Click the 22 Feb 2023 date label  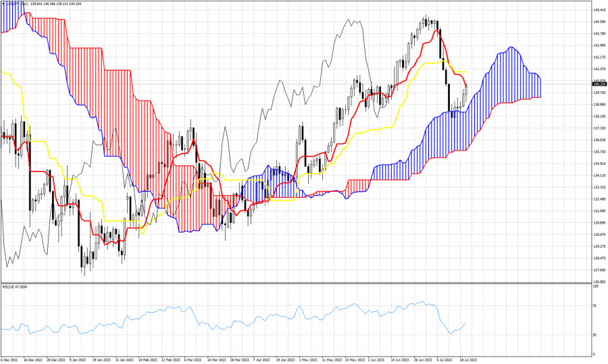pyautogui.click(x=171, y=360)
